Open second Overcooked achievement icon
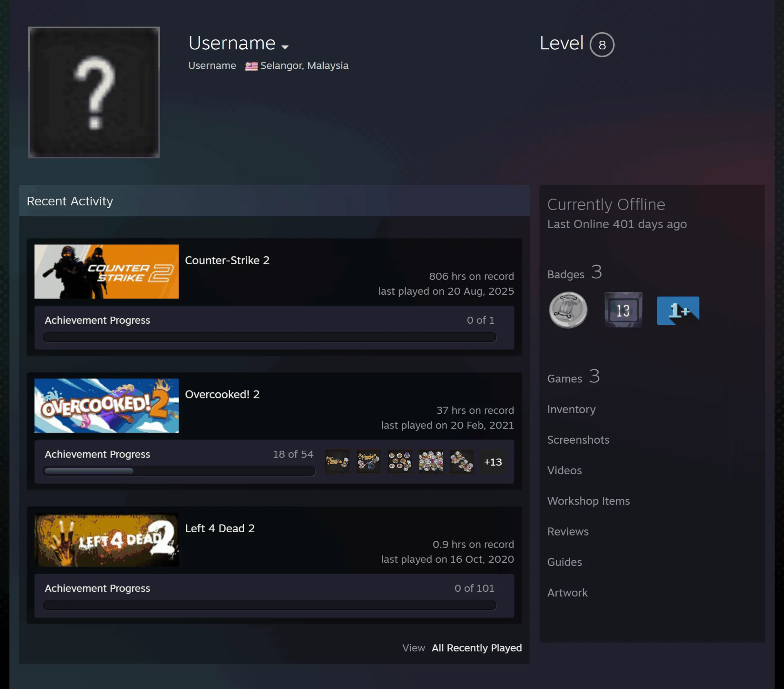The height and width of the screenshot is (689, 784). (368, 462)
